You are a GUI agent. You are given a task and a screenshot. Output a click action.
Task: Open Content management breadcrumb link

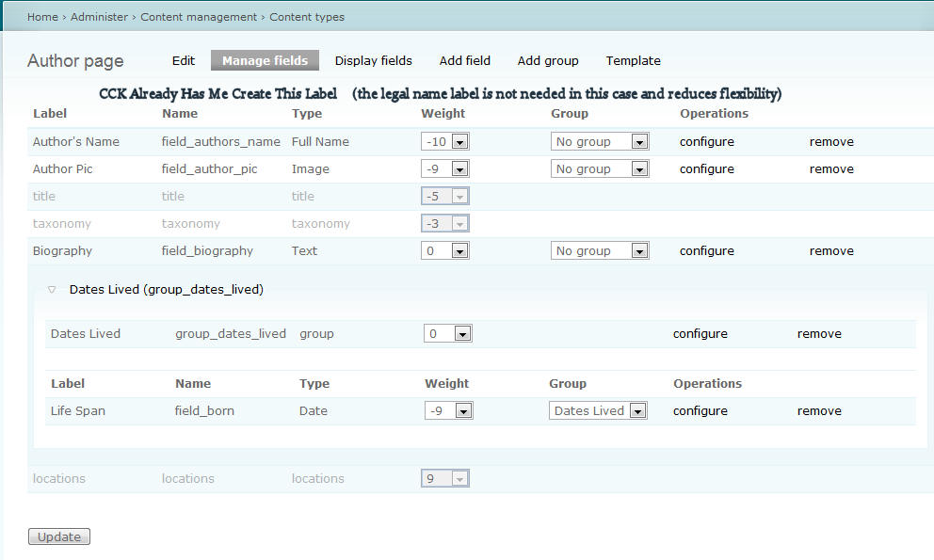199,17
